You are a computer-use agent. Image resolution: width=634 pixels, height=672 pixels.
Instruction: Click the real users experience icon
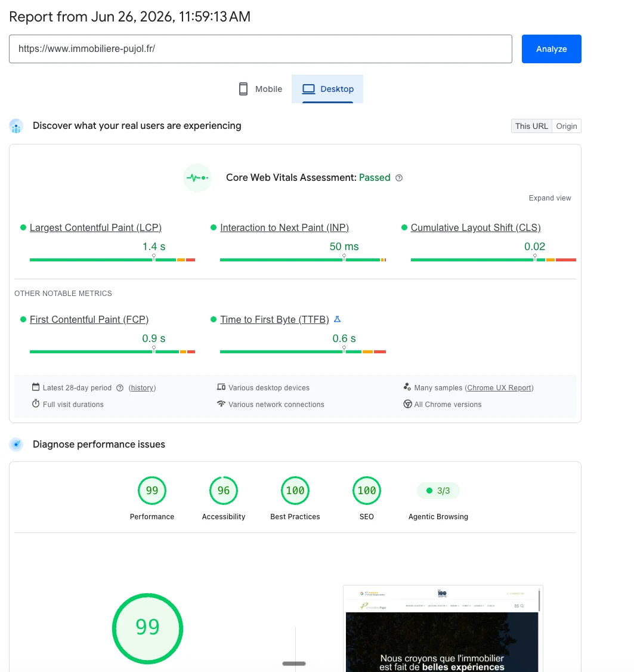16,126
